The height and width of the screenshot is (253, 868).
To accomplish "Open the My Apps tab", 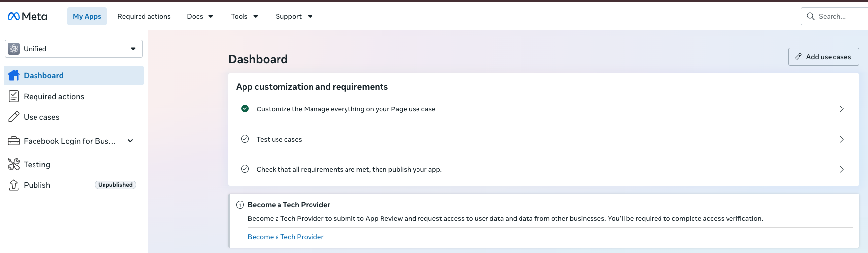I will 87,16.
